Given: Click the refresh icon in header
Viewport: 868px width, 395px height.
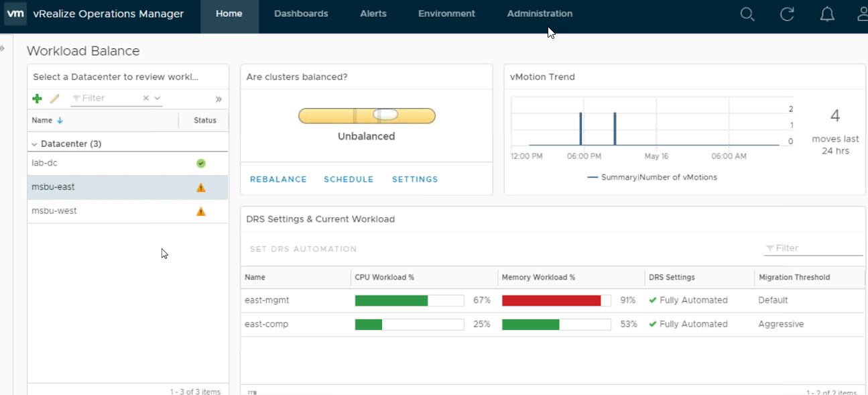Looking at the screenshot, I should pyautogui.click(x=788, y=14).
